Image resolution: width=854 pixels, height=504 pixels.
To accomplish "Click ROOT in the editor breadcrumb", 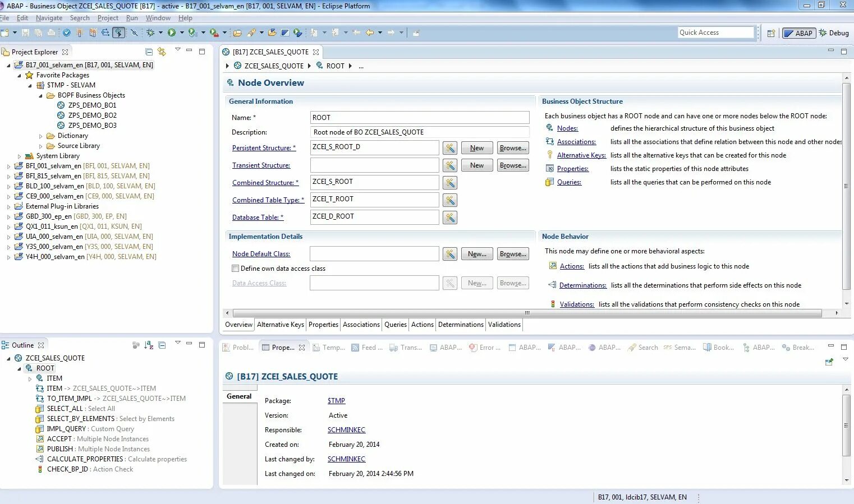I will 335,66.
